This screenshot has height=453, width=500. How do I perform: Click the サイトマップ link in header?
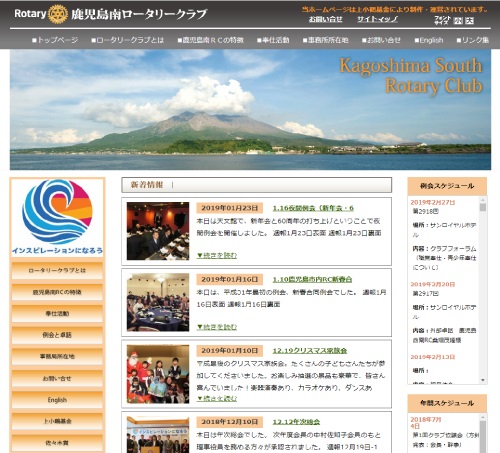click(x=377, y=19)
